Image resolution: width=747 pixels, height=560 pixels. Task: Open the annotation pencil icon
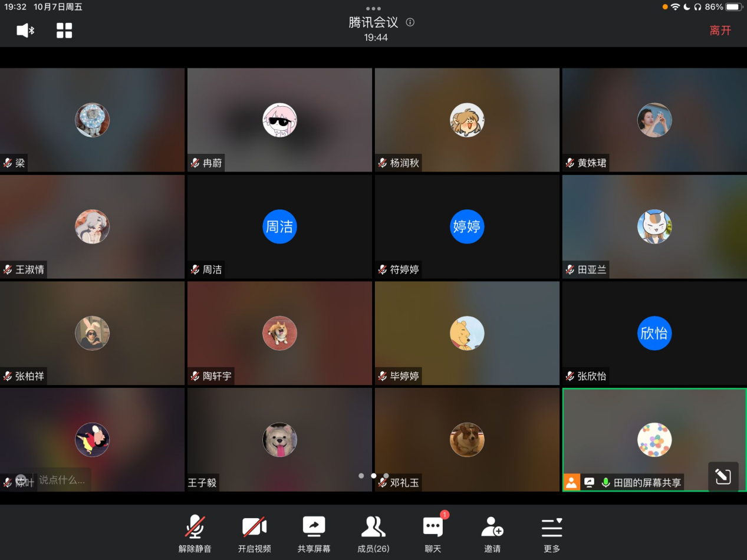click(x=723, y=476)
